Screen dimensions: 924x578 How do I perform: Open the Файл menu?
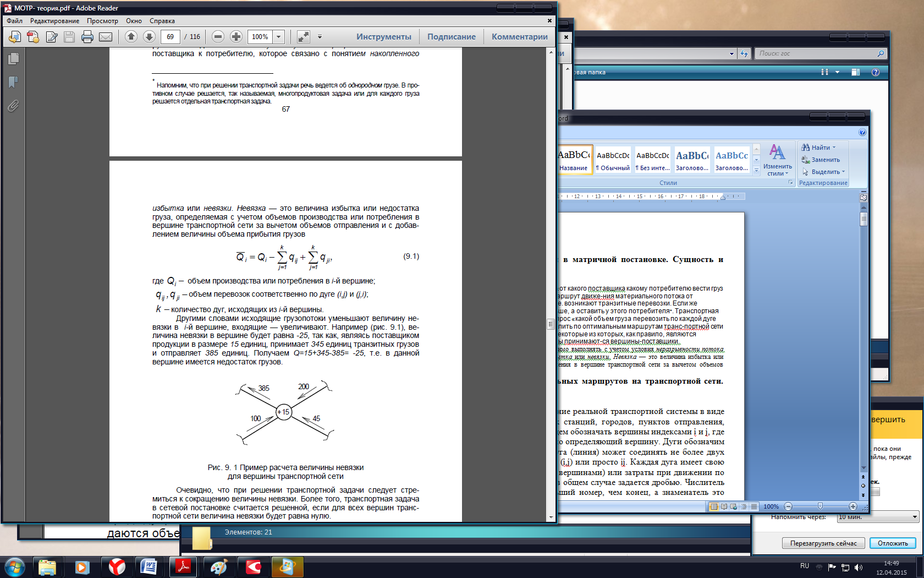(15, 21)
